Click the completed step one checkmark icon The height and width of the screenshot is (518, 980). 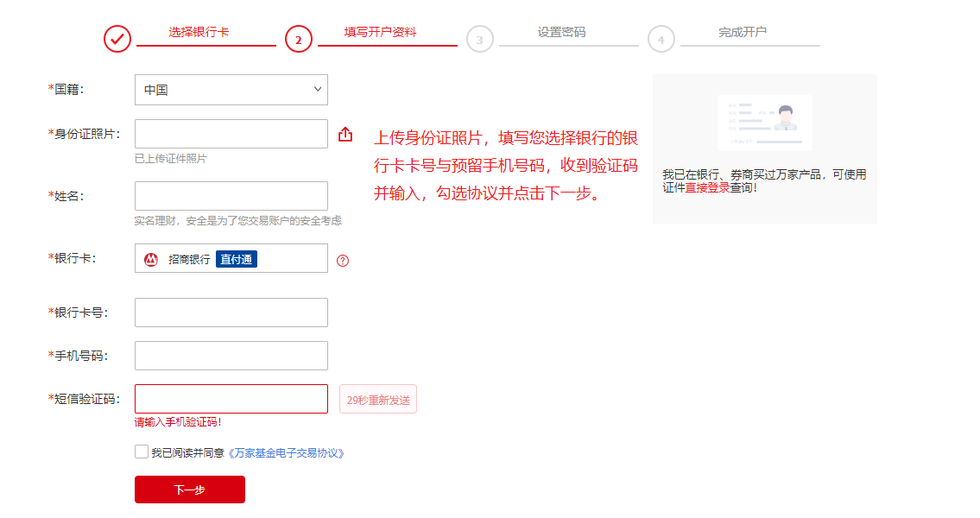[x=117, y=39]
